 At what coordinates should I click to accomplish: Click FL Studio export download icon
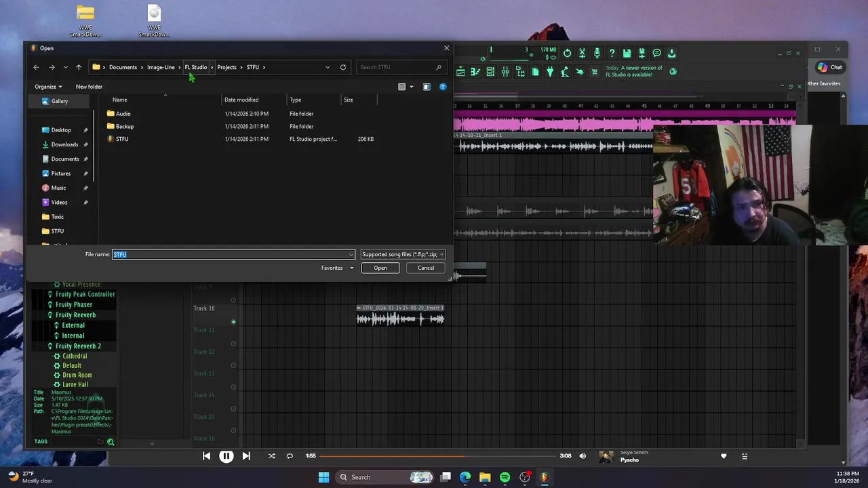pyautogui.click(x=671, y=53)
